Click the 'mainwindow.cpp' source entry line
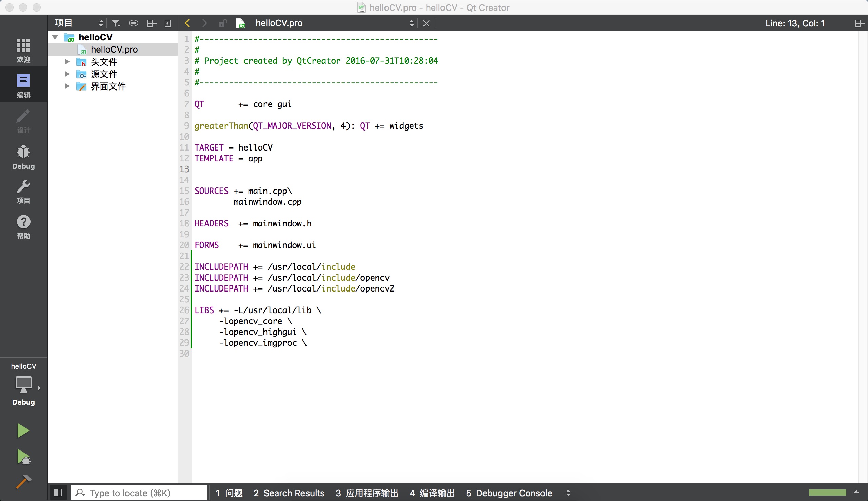This screenshot has height=501, width=868. (x=268, y=202)
